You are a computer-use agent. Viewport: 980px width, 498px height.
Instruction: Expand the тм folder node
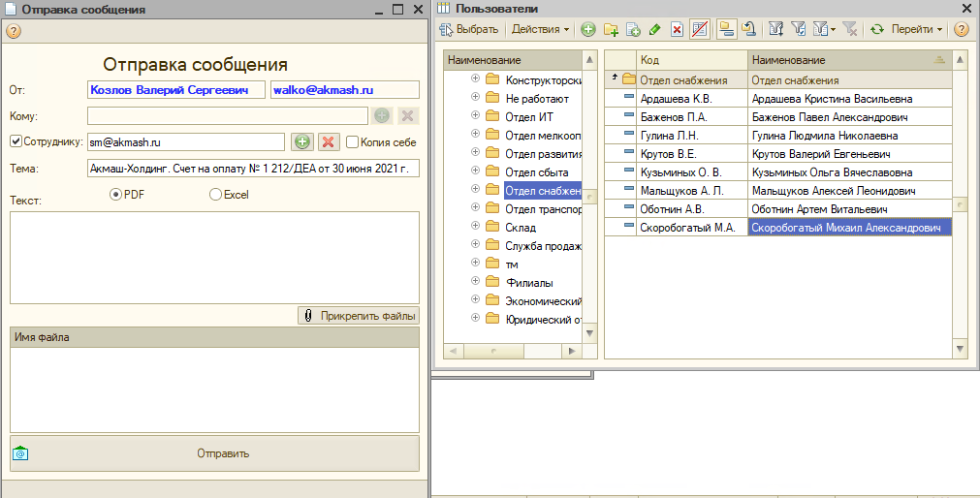pyautogui.click(x=475, y=262)
